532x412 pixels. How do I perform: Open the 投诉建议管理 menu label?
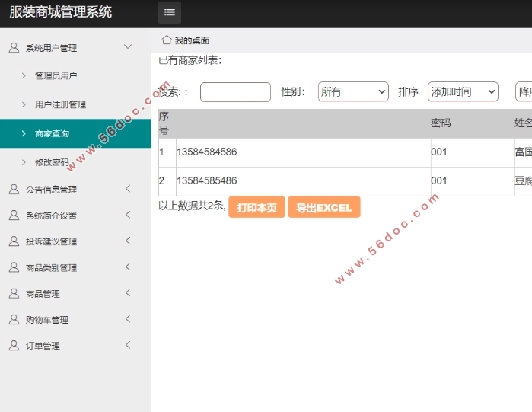(51, 241)
